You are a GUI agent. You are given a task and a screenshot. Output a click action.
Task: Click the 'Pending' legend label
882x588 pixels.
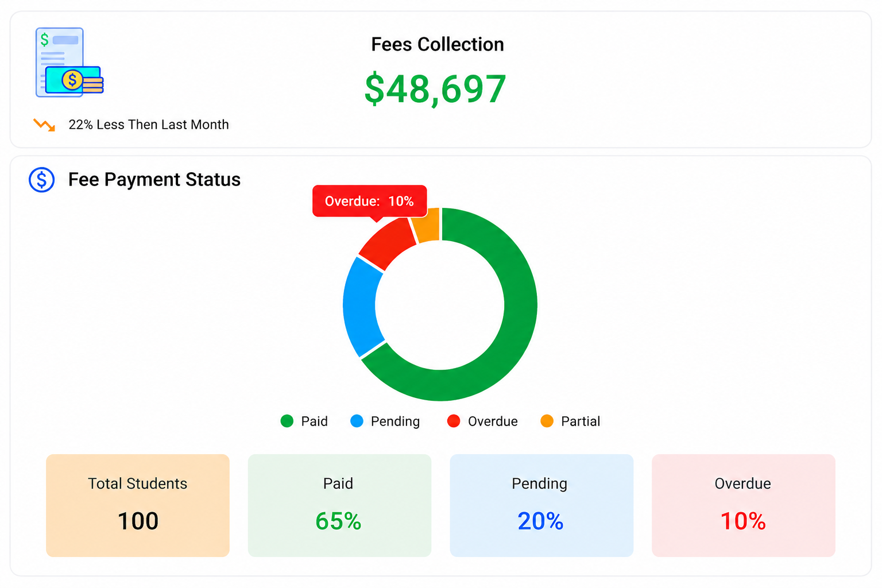coord(396,421)
